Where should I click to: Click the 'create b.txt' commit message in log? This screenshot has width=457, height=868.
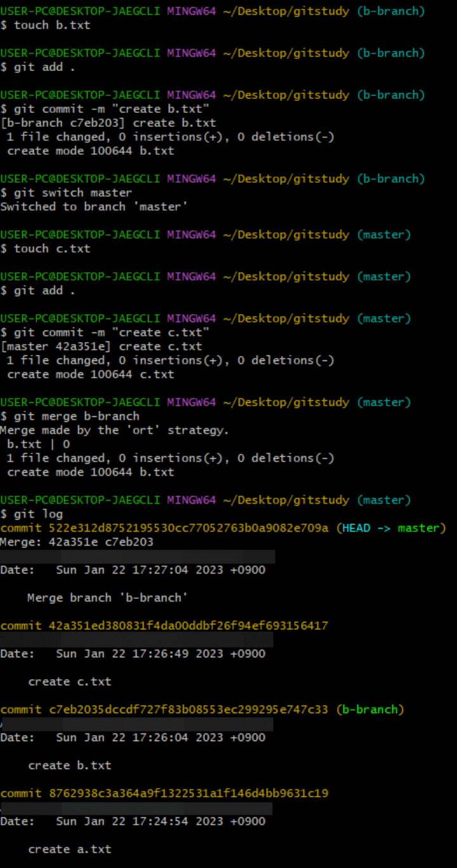click(70, 765)
